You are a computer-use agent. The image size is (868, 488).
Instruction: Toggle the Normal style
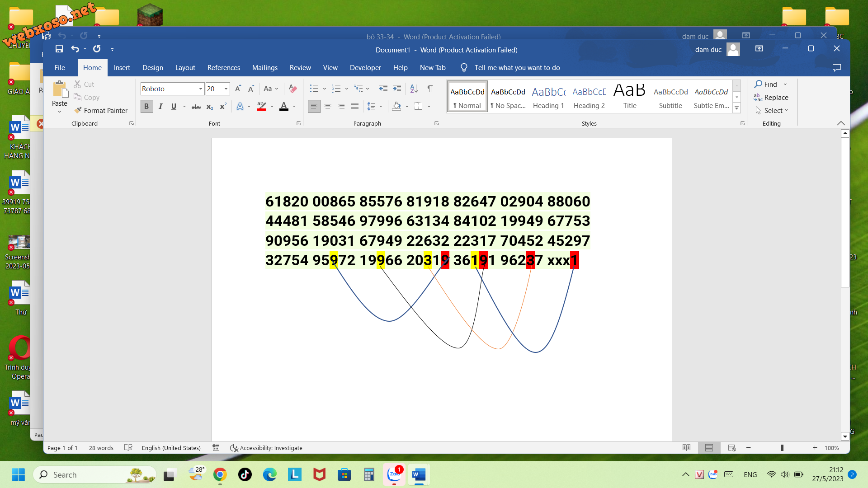[467, 97]
